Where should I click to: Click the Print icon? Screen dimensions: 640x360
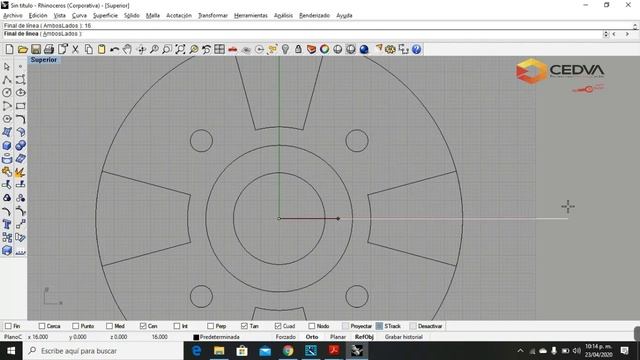click(x=49, y=49)
